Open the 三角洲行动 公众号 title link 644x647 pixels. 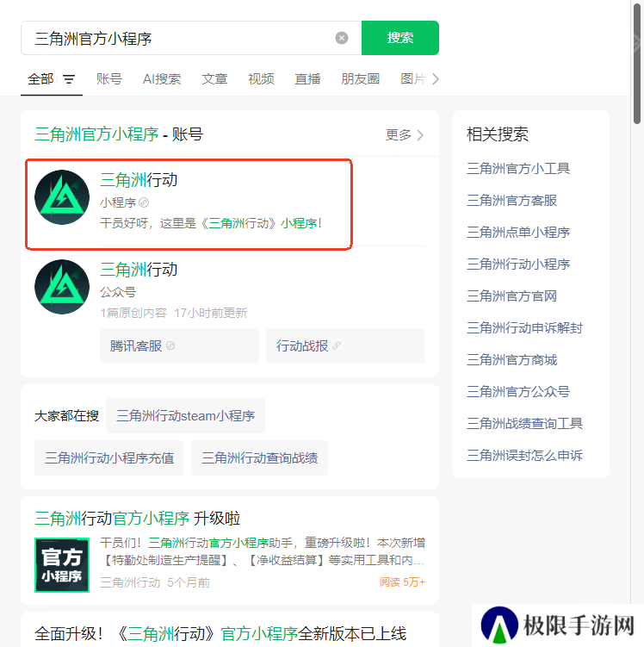pyautogui.click(x=139, y=270)
